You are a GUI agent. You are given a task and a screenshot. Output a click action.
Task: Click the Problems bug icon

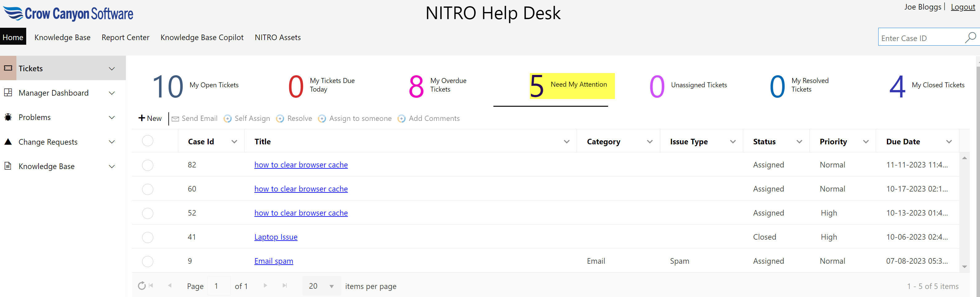pyautogui.click(x=8, y=117)
